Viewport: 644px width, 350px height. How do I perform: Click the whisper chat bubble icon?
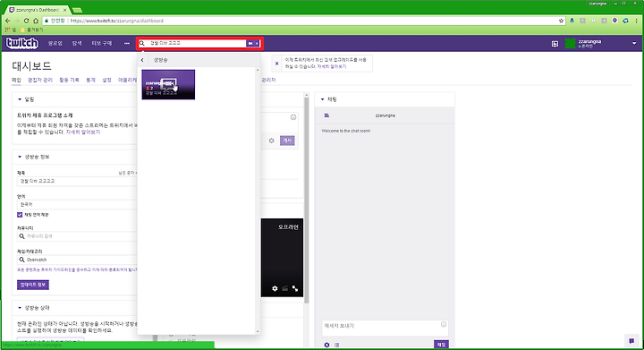[631, 340]
